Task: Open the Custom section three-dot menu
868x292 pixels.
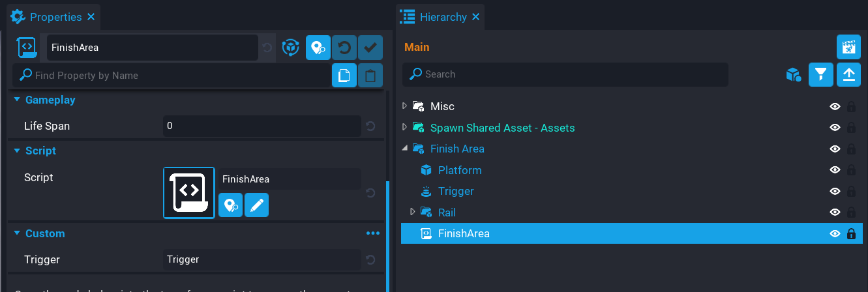Action: coord(372,233)
